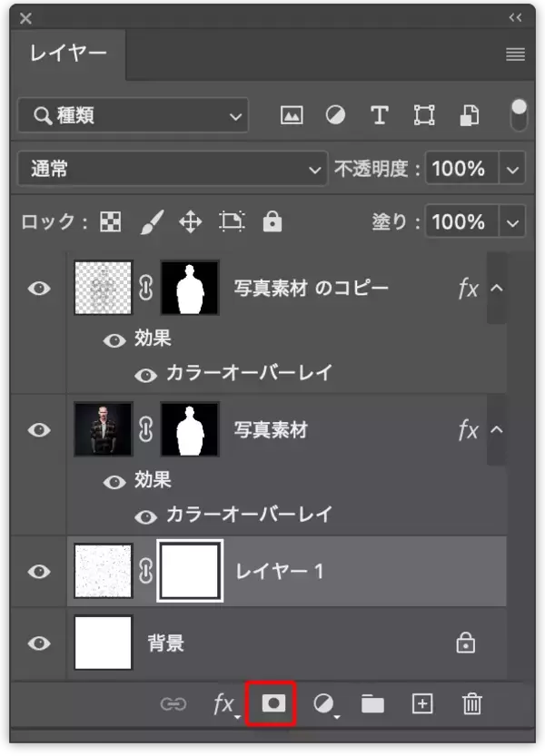Click lock icon on 背景 layer
Viewport: 545px width, 756px height.
point(465,643)
